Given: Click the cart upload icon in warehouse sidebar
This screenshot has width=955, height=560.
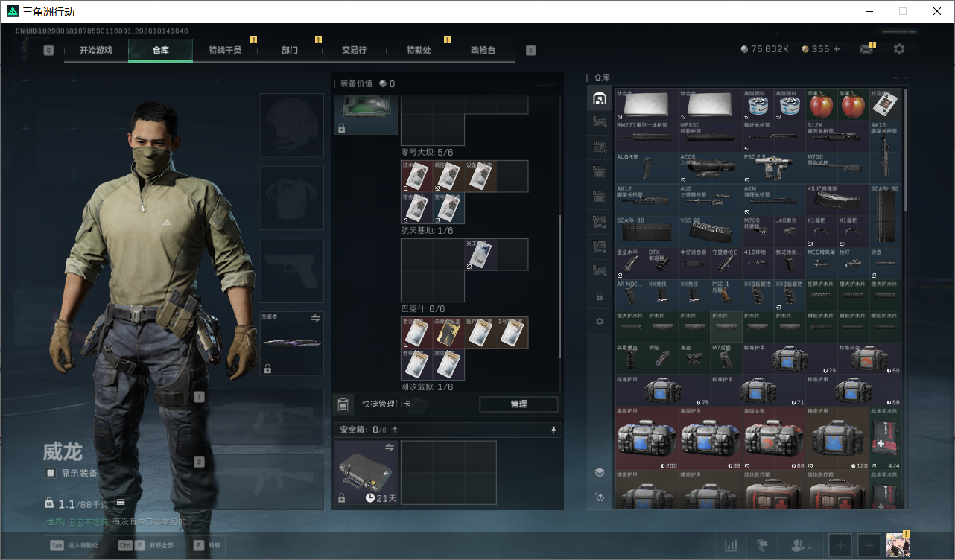Looking at the screenshot, I should click(599, 497).
